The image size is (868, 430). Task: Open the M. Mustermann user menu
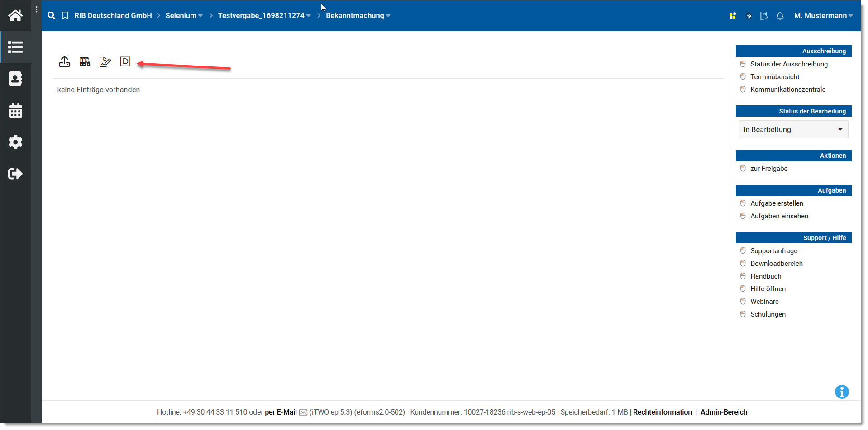coord(823,16)
